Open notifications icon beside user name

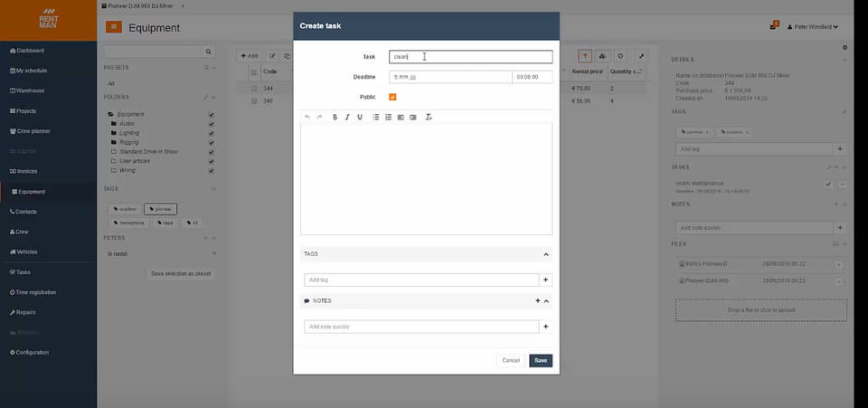point(774,26)
